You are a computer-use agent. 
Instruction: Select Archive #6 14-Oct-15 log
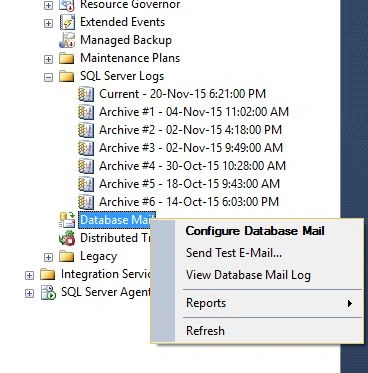(x=189, y=202)
